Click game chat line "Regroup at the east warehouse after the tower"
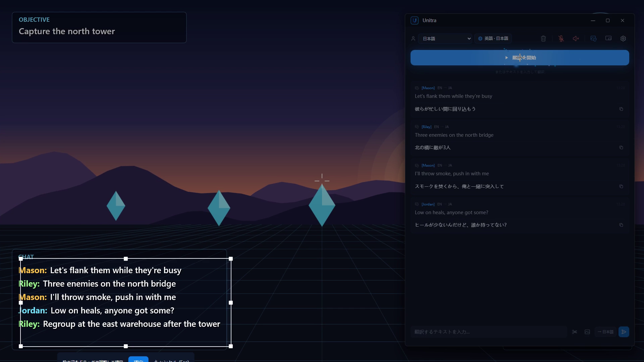The height and width of the screenshot is (362, 644). tap(131, 324)
